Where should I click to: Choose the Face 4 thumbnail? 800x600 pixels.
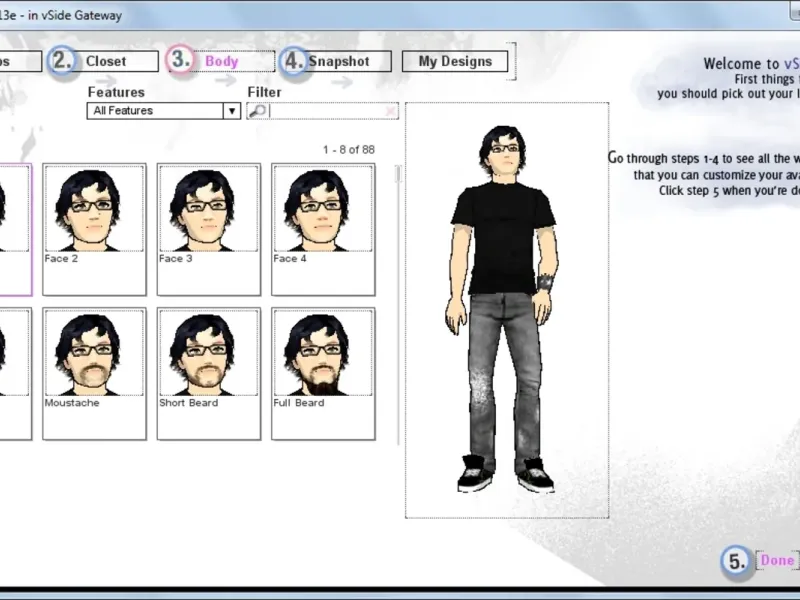click(x=323, y=230)
